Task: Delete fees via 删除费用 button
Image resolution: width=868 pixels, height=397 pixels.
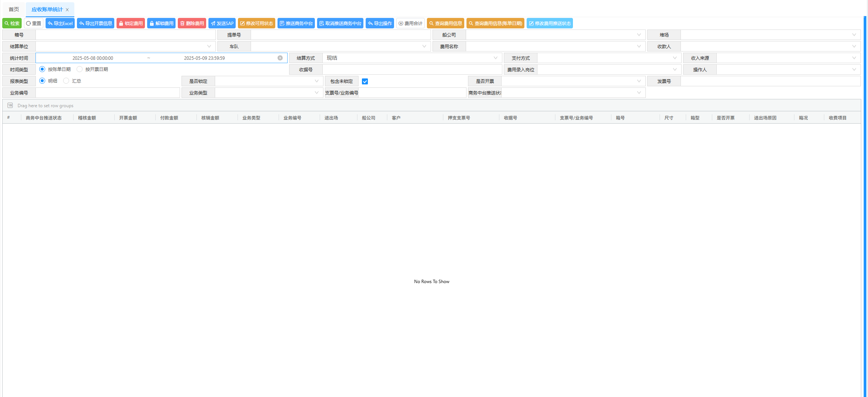Action: click(192, 23)
